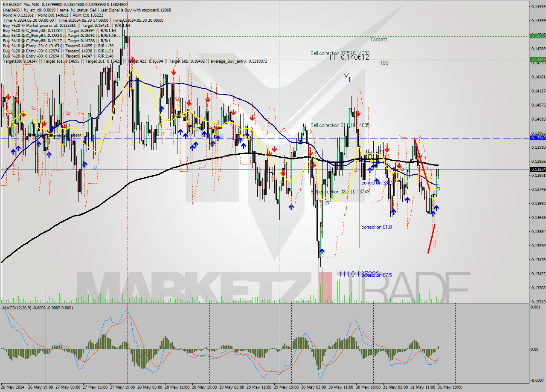Click the blue 'correction 87.5' label

(x=376, y=275)
